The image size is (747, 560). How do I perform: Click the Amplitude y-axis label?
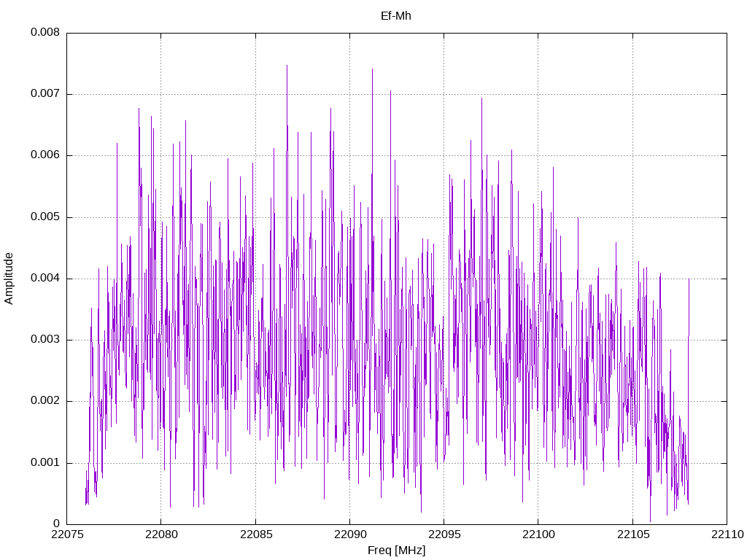tap(9, 279)
